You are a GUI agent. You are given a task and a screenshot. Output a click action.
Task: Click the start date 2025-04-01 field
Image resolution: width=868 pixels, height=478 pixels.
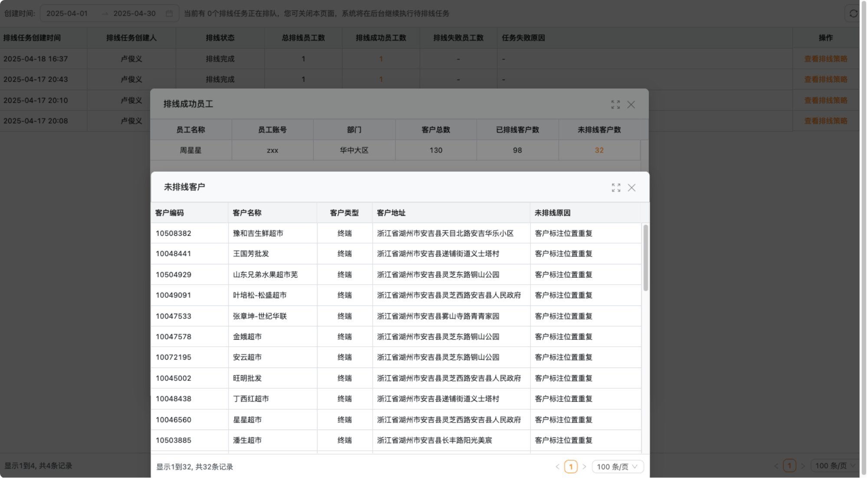[67, 13]
